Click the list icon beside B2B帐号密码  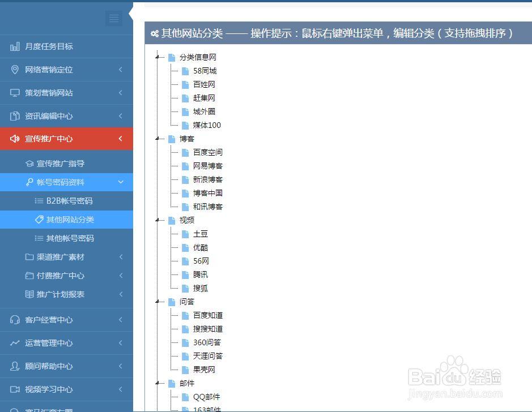pos(39,201)
